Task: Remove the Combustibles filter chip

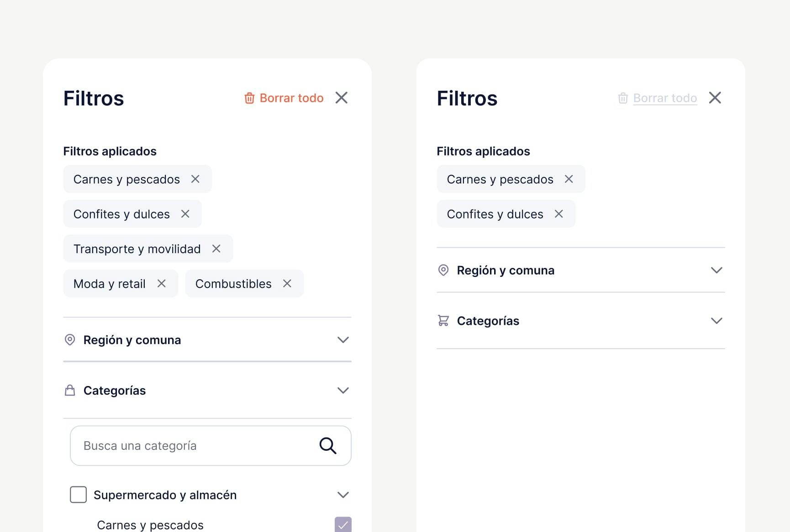Action: pyautogui.click(x=287, y=283)
